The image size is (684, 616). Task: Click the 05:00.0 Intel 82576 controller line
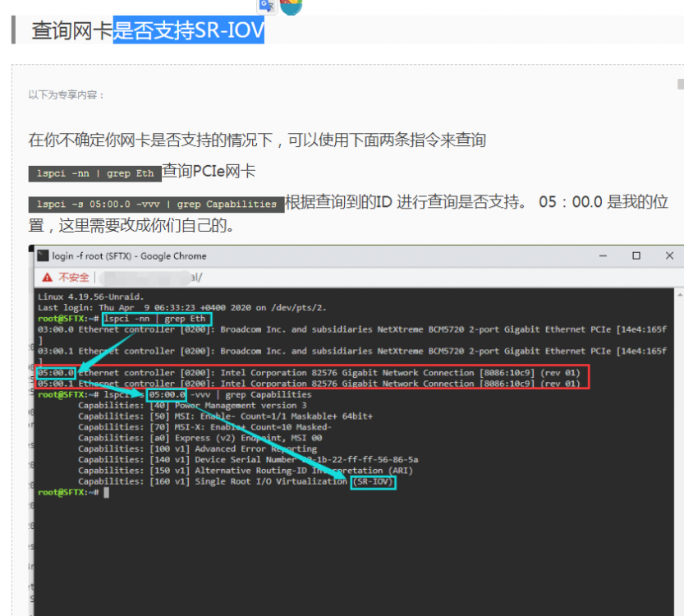coord(309,373)
